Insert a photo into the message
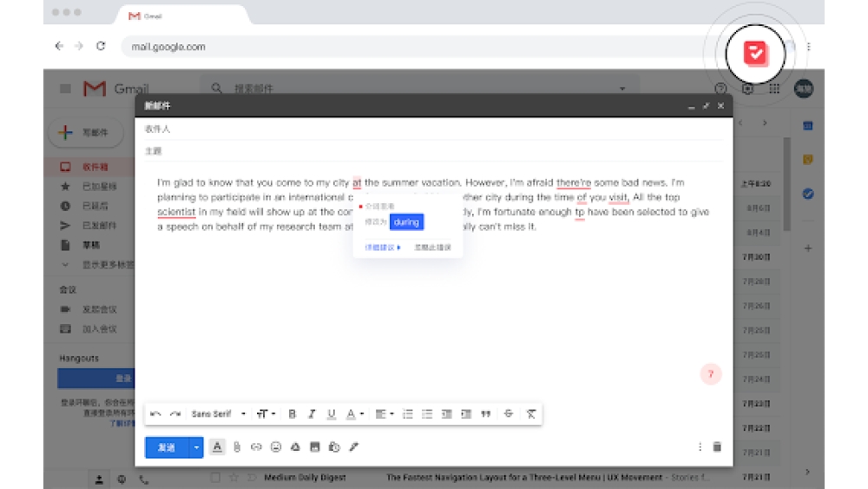The height and width of the screenshot is (489, 868). 314,447
